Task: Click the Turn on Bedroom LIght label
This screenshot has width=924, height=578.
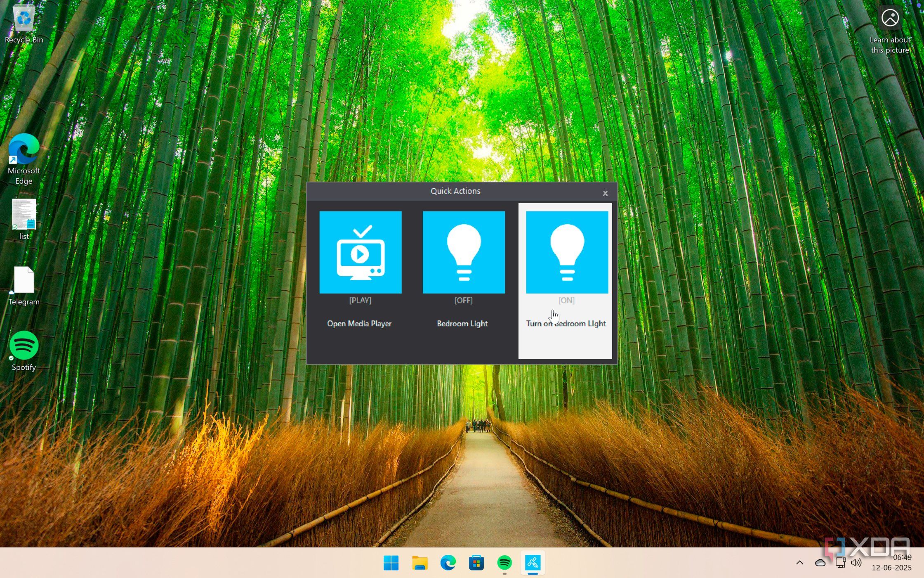Action: (566, 324)
